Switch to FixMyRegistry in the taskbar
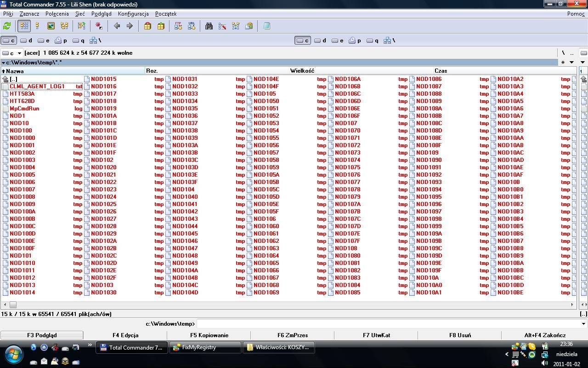This screenshot has width=588, height=368. tap(205, 347)
